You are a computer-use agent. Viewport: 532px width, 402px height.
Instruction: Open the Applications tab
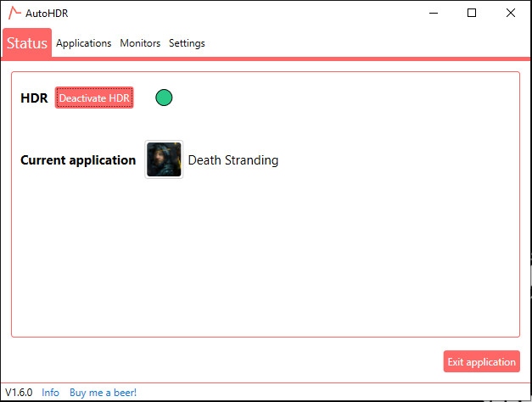tap(83, 43)
